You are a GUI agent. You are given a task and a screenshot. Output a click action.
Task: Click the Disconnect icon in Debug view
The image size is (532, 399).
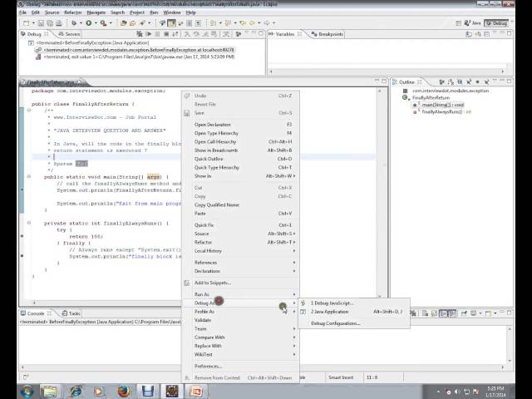tap(175, 34)
